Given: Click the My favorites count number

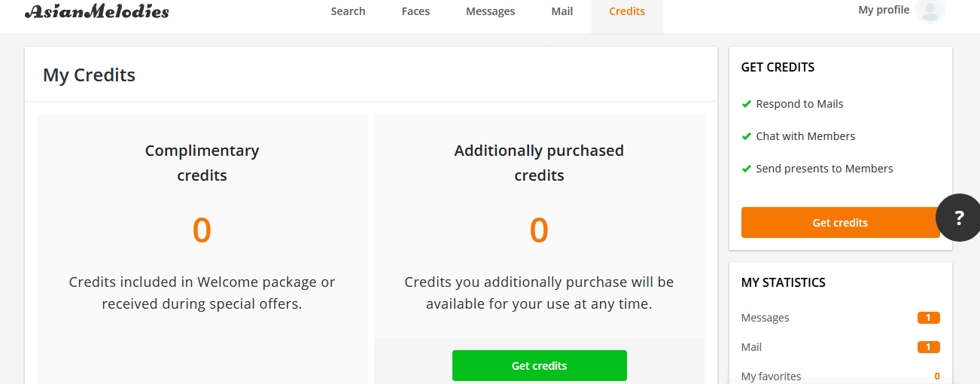Looking at the screenshot, I should [937, 376].
